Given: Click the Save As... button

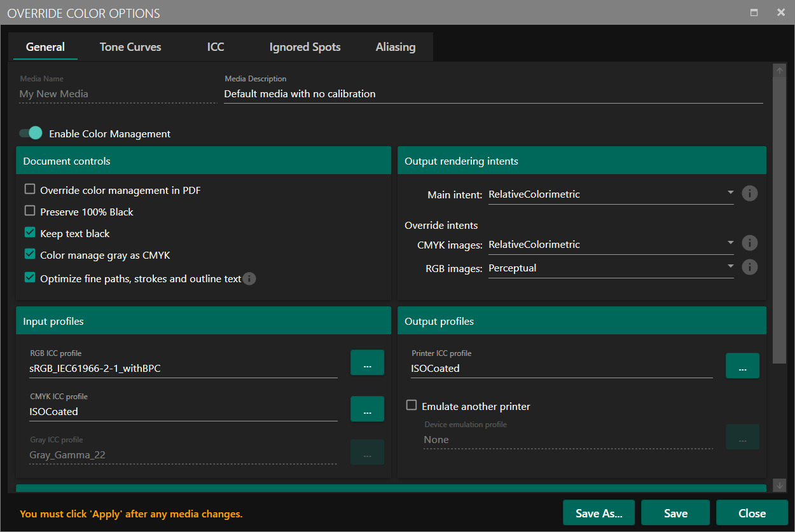Looking at the screenshot, I should pyautogui.click(x=598, y=513).
